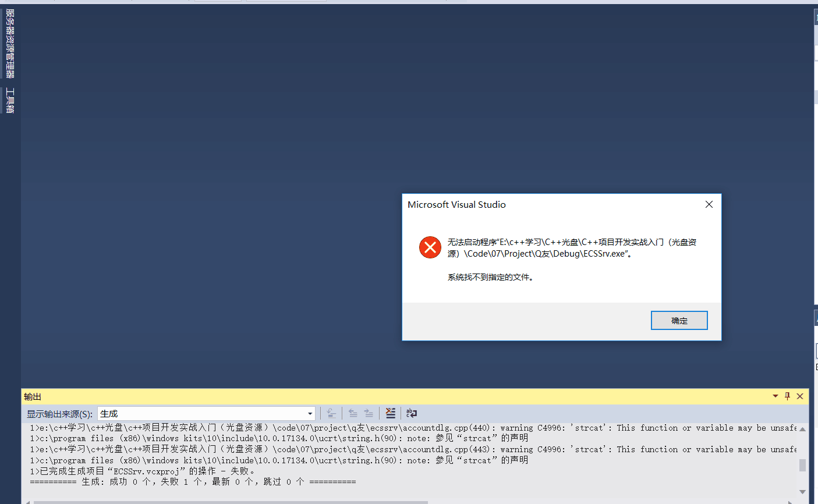Click the Output vertical scrollbar thumb
This screenshot has width=818, height=504.
(x=802, y=465)
